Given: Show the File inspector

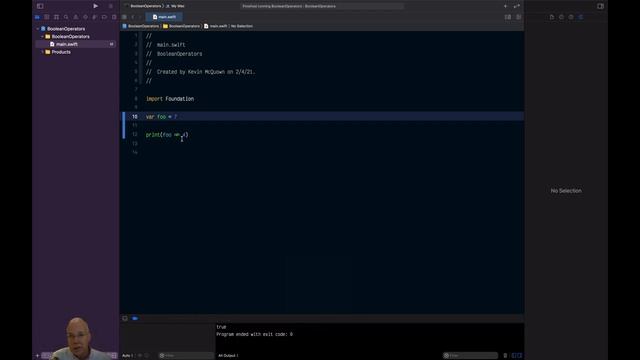Looking at the screenshot, I should 552,17.
